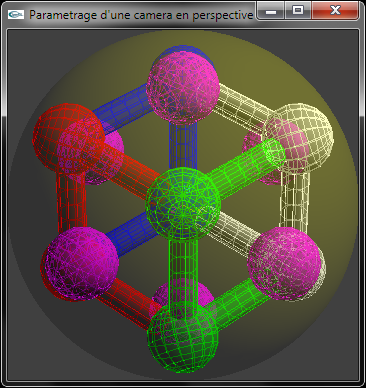Viewport: 366px width, 388px height.
Task: Click the application icon in the title bar
Action: pos(16,14)
